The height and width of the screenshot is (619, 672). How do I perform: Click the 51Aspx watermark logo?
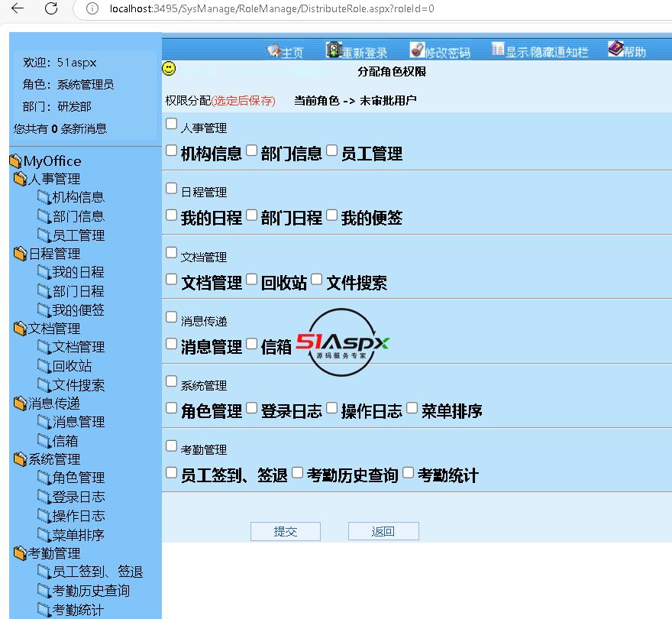point(343,343)
